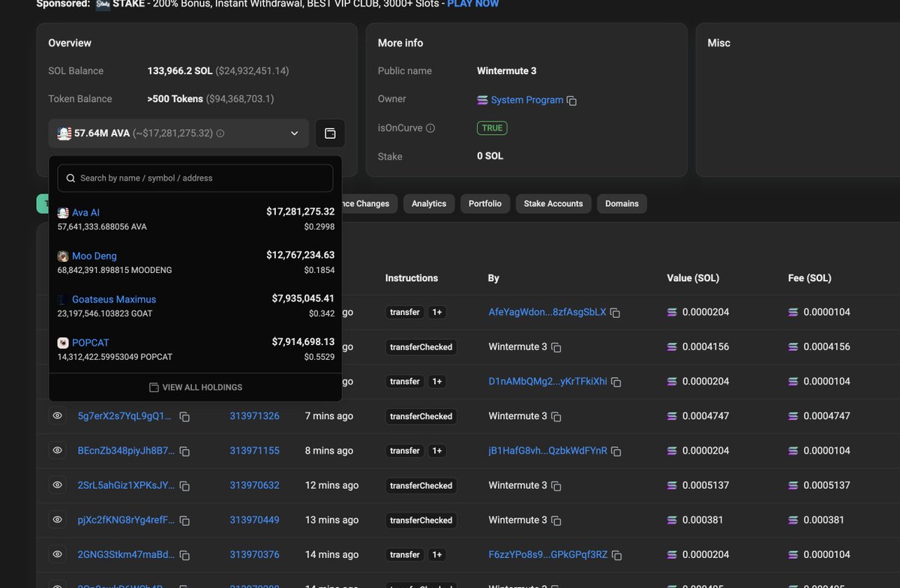
Task: Open block 313970632 link
Action: point(254,485)
